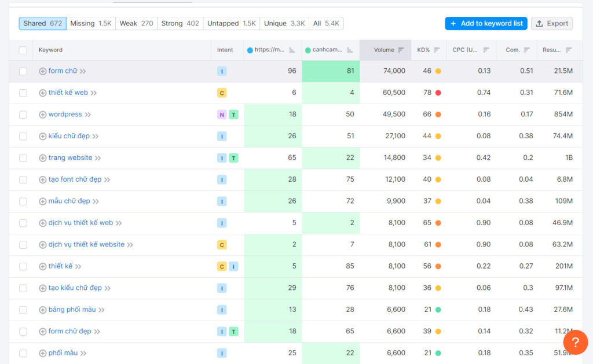This screenshot has width=593, height=364.
Task: Click the plus icon beside "wordpress"
Action: [43, 114]
